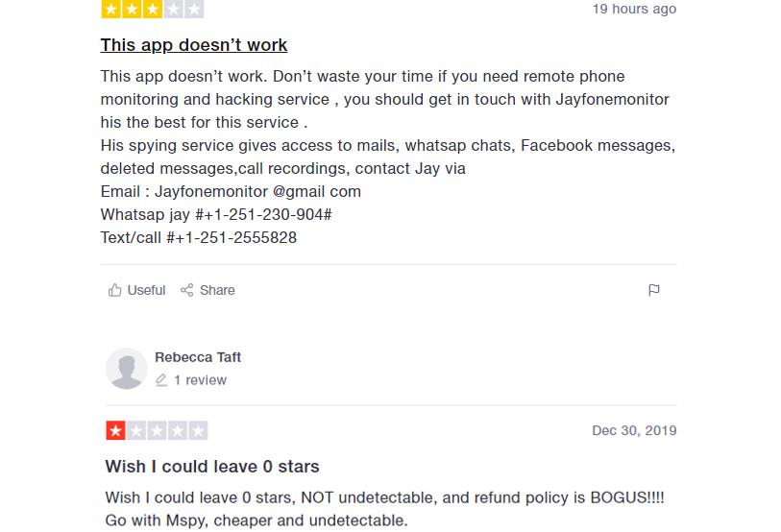The image size is (781, 532).
Task: Click the pencil review-count icon
Action: (x=161, y=380)
